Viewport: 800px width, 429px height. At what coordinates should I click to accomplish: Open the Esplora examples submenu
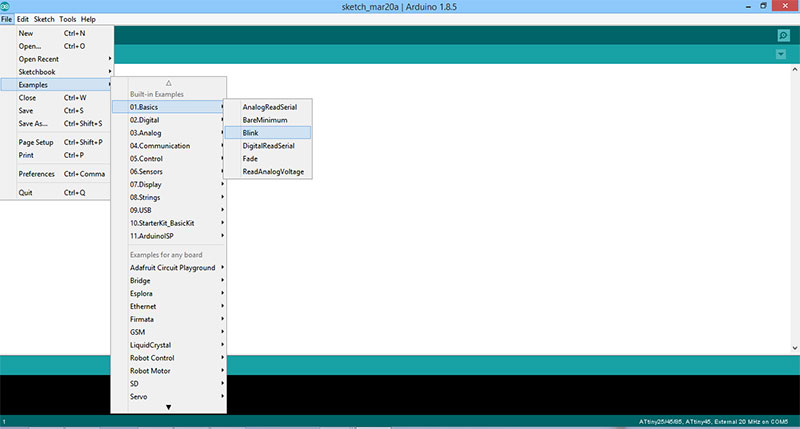[x=169, y=293]
